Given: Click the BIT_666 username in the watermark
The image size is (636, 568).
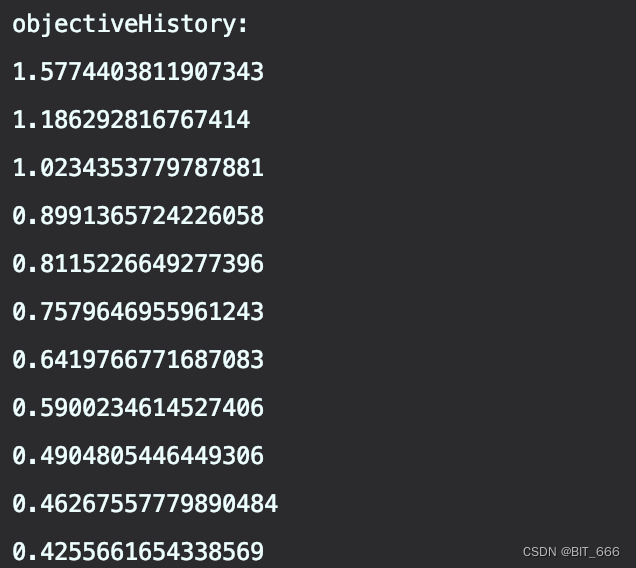Looking at the screenshot, I should click(595, 552).
